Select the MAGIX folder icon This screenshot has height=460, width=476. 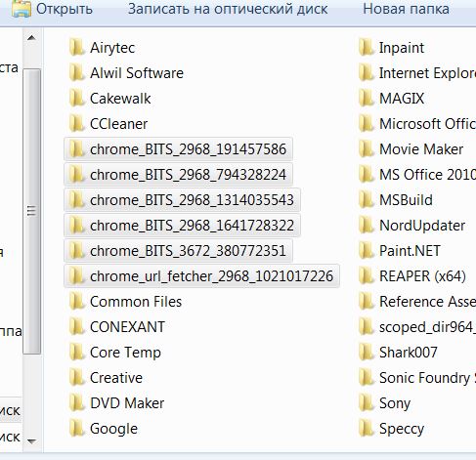tap(367, 99)
